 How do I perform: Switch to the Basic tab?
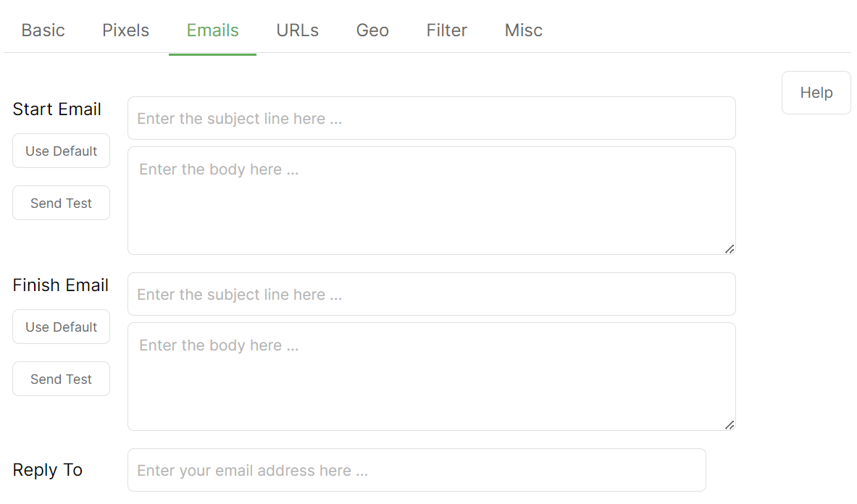[43, 30]
